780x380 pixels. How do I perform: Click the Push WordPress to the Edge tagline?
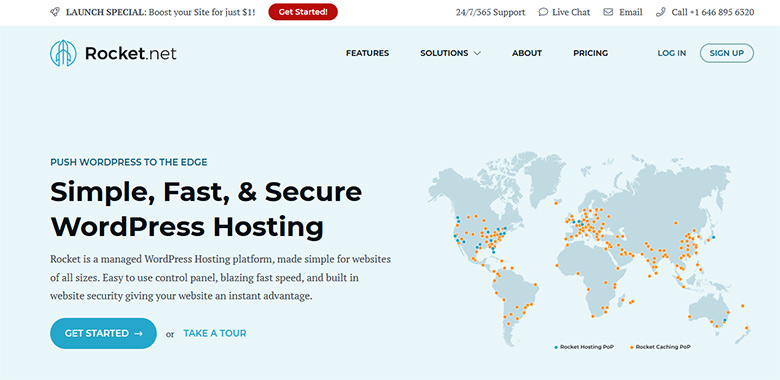pos(129,162)
